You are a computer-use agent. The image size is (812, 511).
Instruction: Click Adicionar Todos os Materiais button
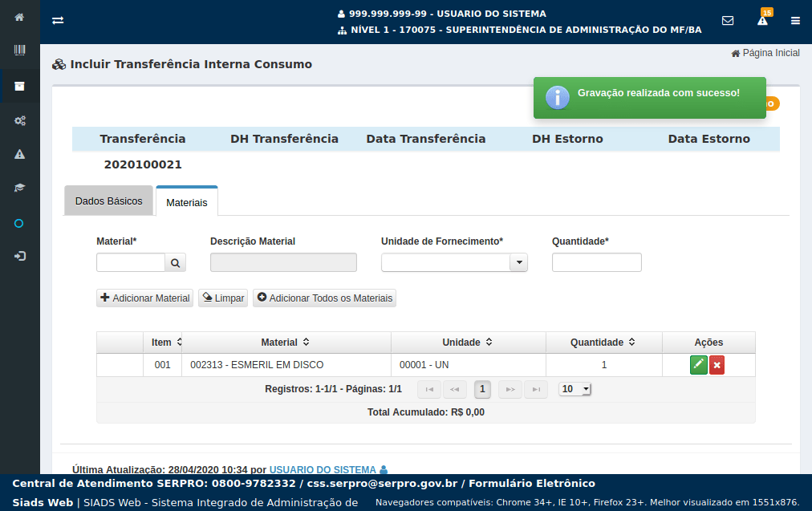click(325, 298)
